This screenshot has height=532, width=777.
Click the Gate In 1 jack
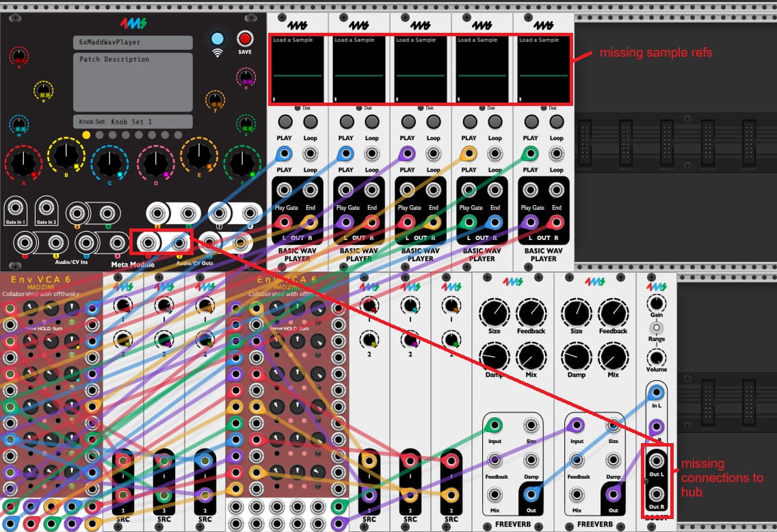pyautogui.click(x=15, y=208)
